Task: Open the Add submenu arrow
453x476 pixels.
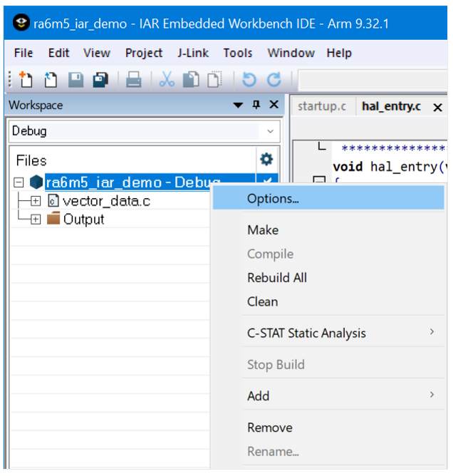Action: pos(432,395)
